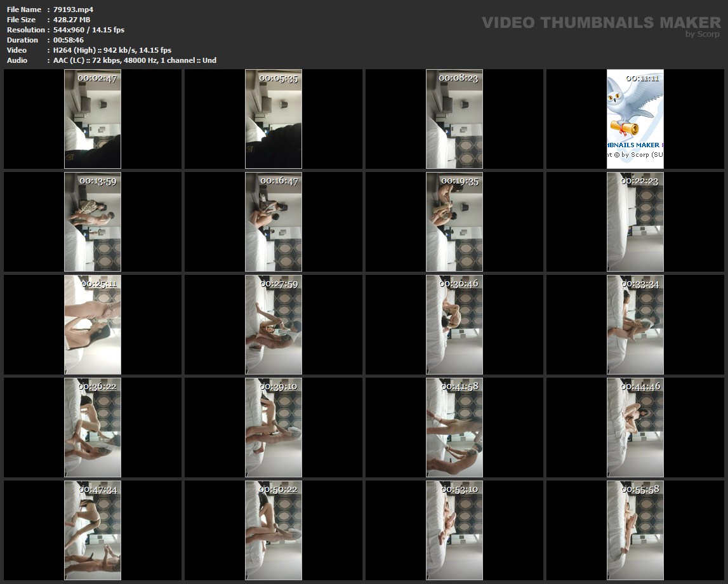The width and height of the screenshot is (728, 584).
Task: Click the Duration value 00:58:46
Action: (69, 40)
